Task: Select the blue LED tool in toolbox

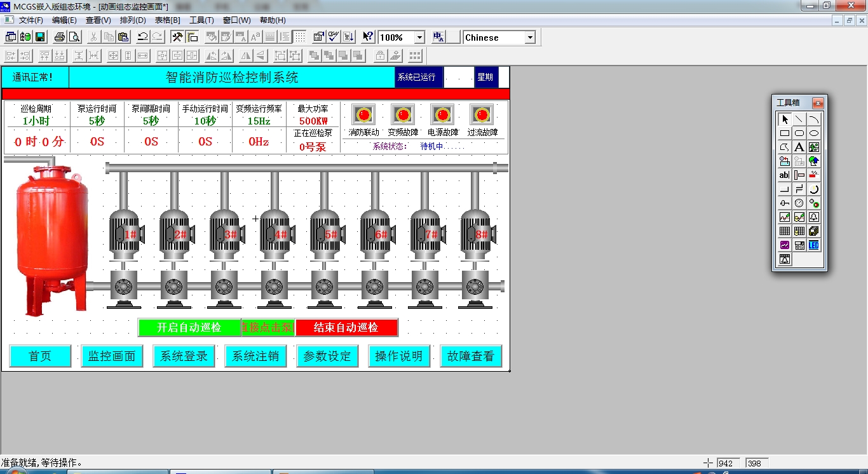Action: tap(814, 245)
